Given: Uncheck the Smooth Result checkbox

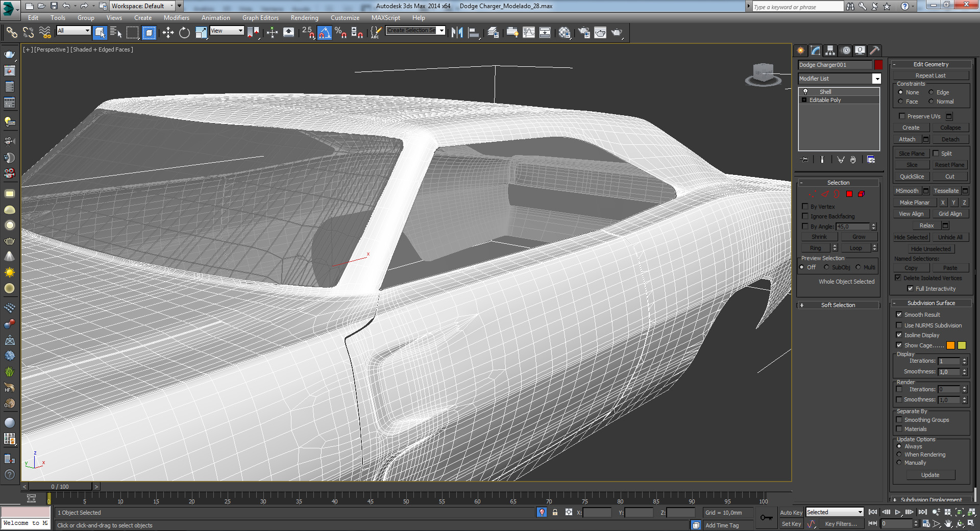Looking at the screenshot, I should pos(899,315).
